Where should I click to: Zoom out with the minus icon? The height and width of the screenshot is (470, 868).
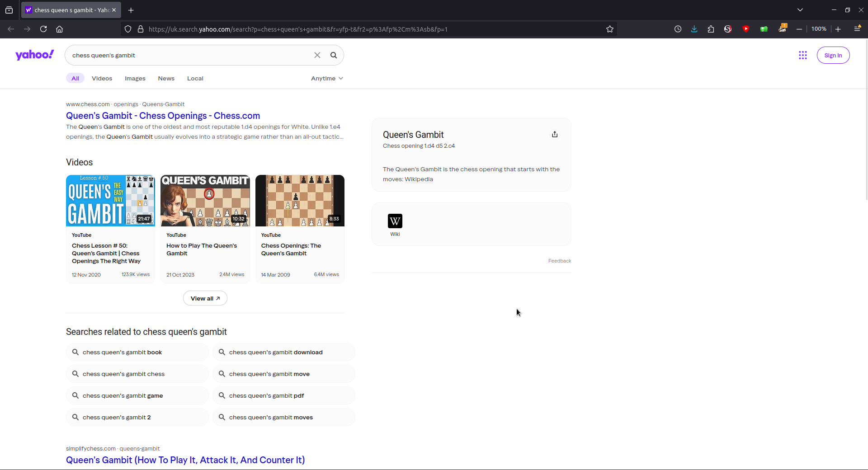(799, 29)
